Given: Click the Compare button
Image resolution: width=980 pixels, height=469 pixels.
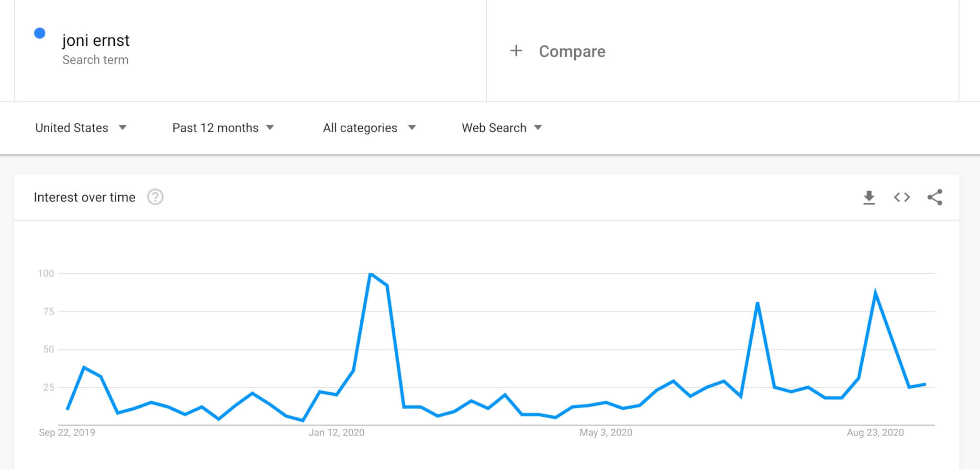Looking at the screenshot, I should [x=572, y=51].
